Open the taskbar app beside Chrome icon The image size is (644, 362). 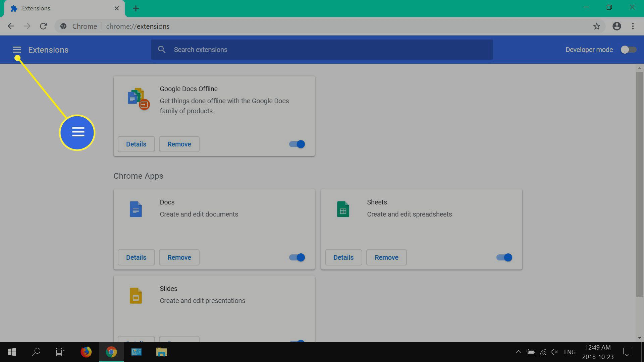(x=137, y=352)
